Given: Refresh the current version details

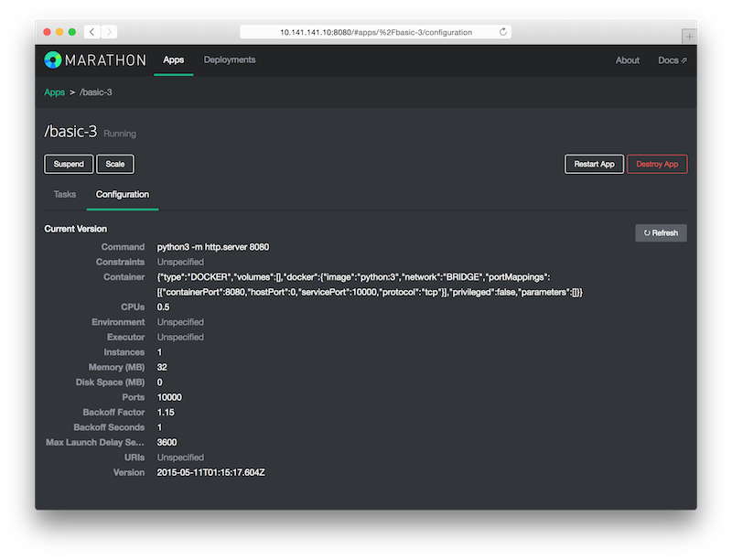Looking at the screenshot, I should click(x=661, y=233).
